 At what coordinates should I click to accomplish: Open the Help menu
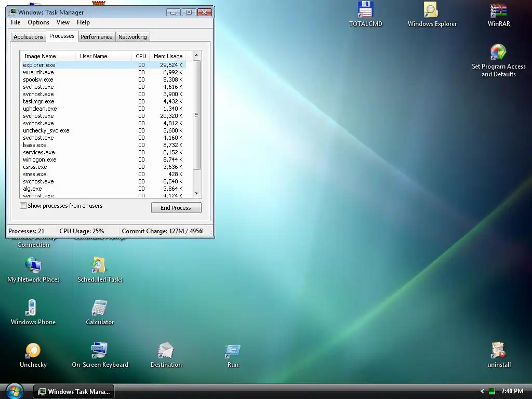click(83, 22)
